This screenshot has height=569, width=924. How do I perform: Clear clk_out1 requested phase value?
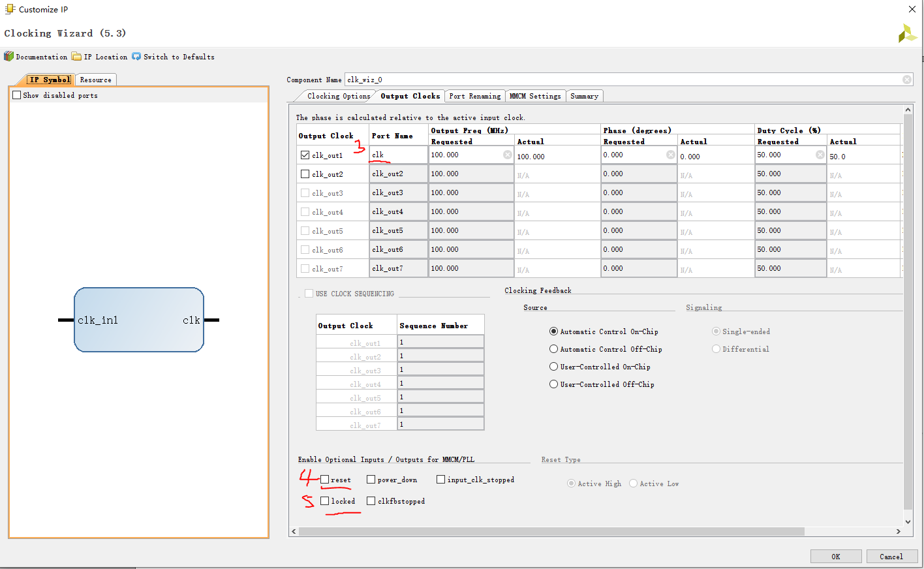671,155
